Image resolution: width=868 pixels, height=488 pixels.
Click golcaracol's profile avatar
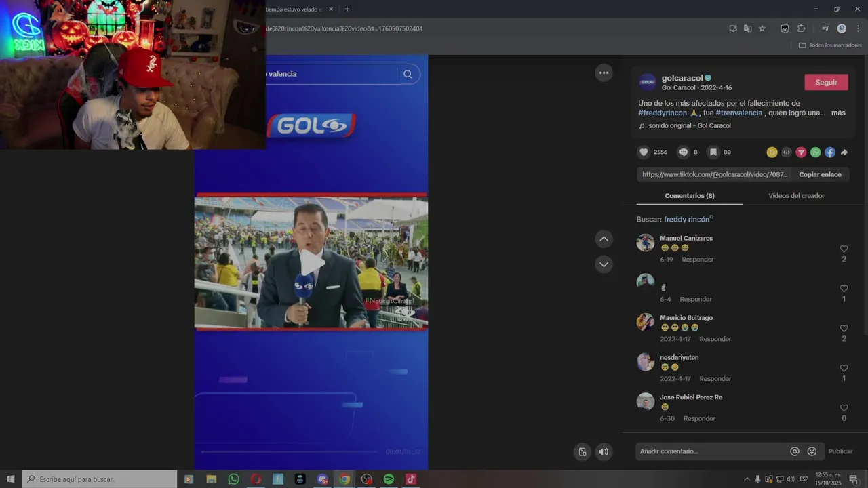(x=648, y=82)
